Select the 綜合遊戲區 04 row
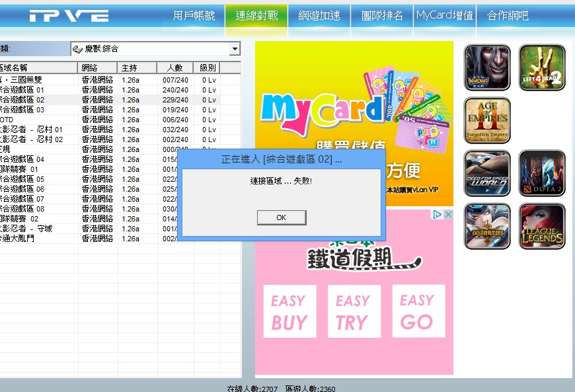Image resolution: width=575 pixels, height=392 pixels. tap(89, 159)
